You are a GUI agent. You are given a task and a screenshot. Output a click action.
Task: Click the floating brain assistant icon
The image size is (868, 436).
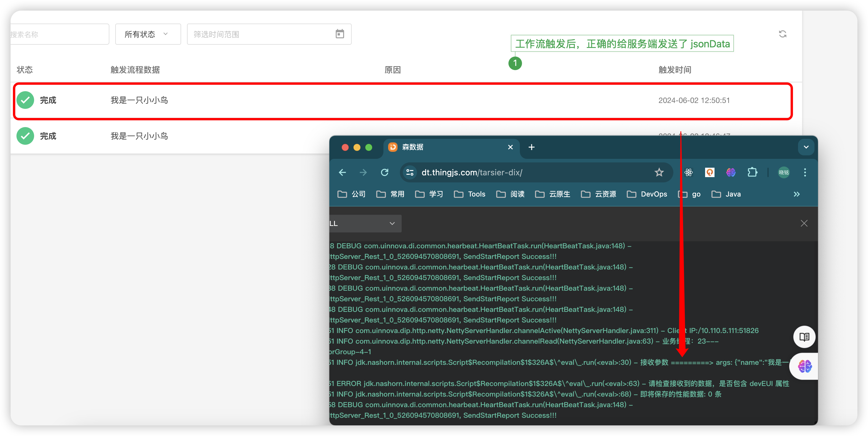point(805,366)
